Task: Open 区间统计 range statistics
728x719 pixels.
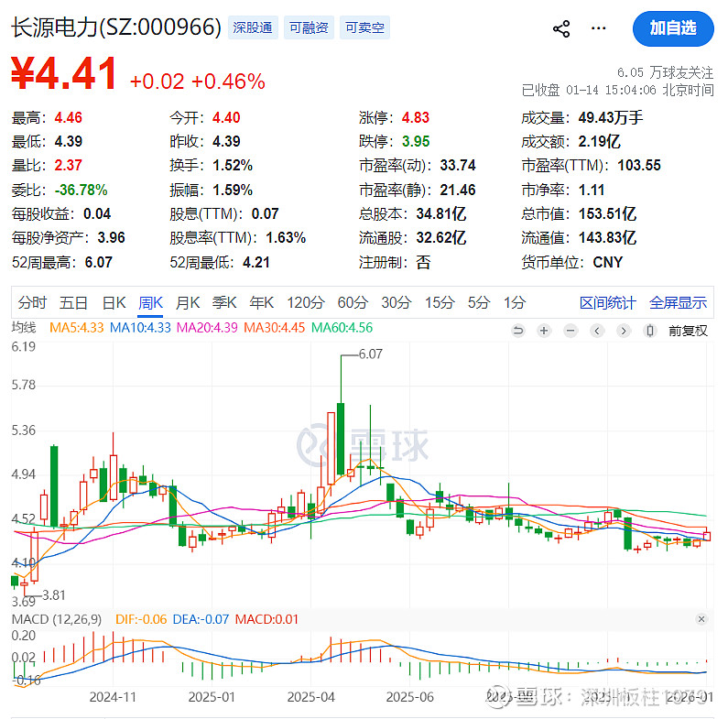Action: coord(608,303)
